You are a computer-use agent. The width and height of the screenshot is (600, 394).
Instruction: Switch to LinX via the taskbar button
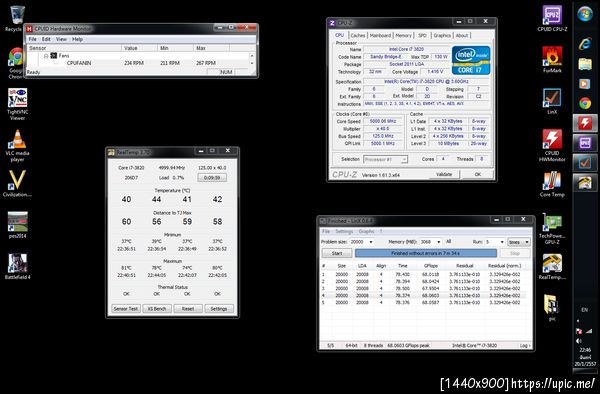pyautogui.click(x=585, y=163)
